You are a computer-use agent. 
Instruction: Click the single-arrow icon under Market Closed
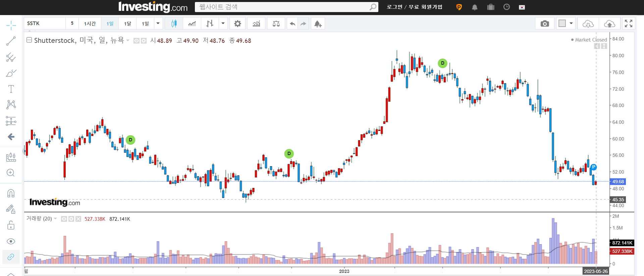(x=597, y=46)
